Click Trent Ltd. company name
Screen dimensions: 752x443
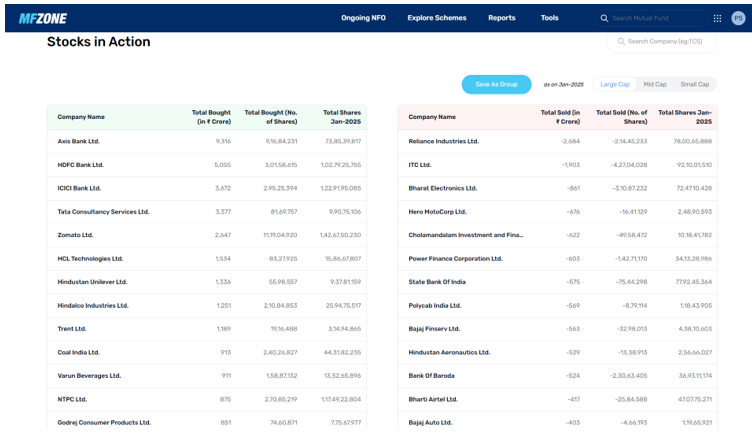coord(72,329)
